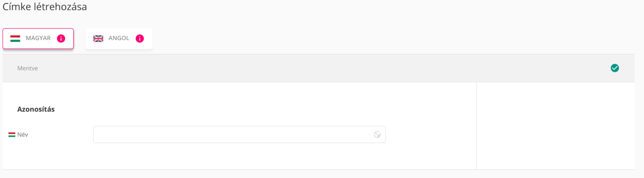644x178 pixels.
Task: Click the small Hungarian flag beside Név
Action: pyautogui.click(x=12, y=135)
